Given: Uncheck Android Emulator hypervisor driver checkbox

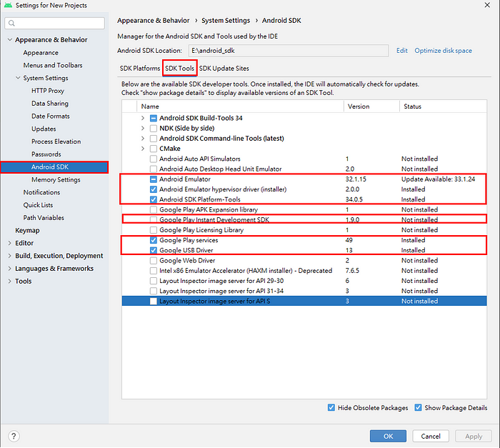Looking at the screenshot, I should coord(154,189).
